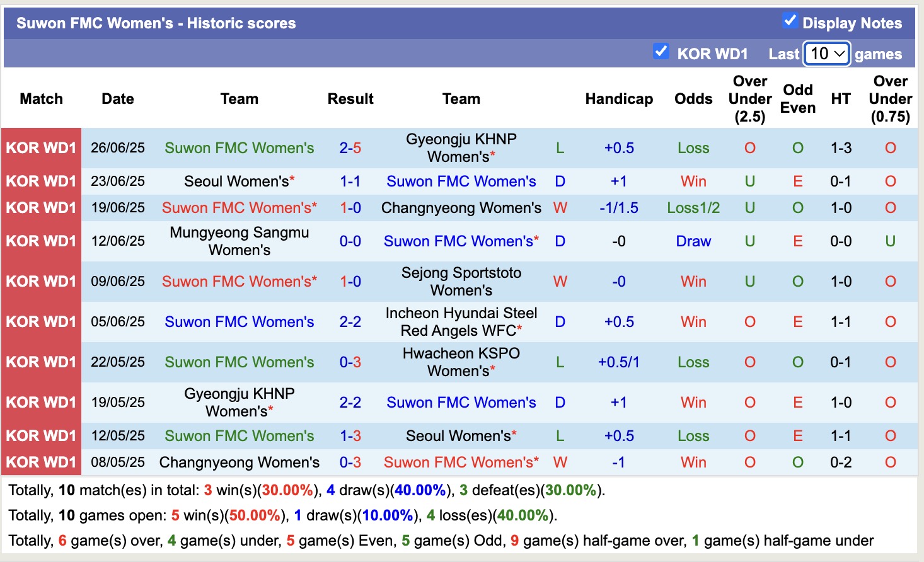Expand the games selector chevron
The height and width of the screenshot is (562, 924).
[840, 54]
